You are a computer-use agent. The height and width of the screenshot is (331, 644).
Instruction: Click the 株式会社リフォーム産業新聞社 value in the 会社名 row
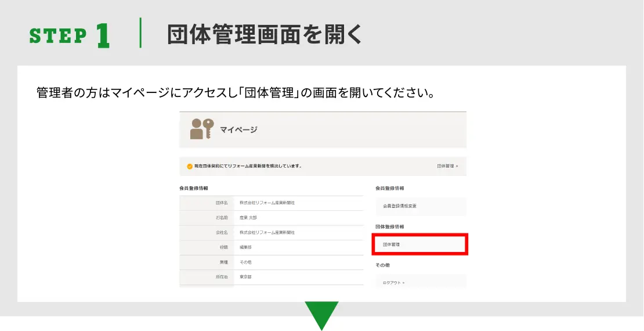[267, 233]
